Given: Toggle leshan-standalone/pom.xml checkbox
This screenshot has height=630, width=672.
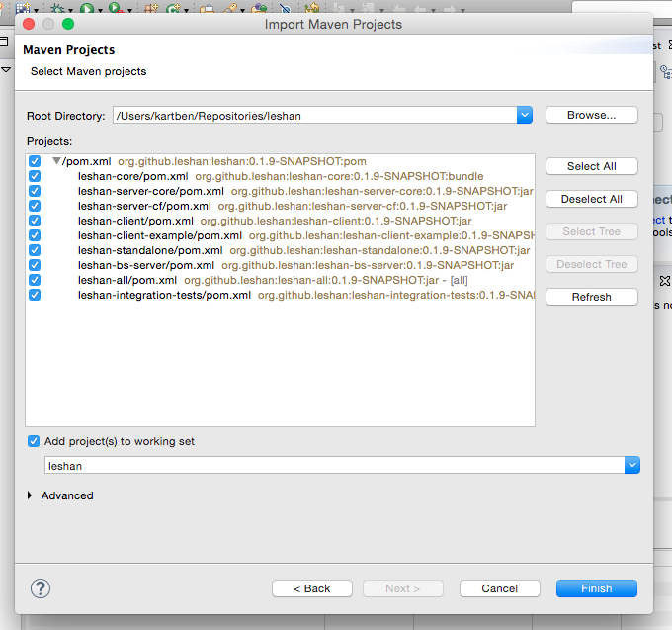Looking at the screenshot, I should click(x=35, y=250).
